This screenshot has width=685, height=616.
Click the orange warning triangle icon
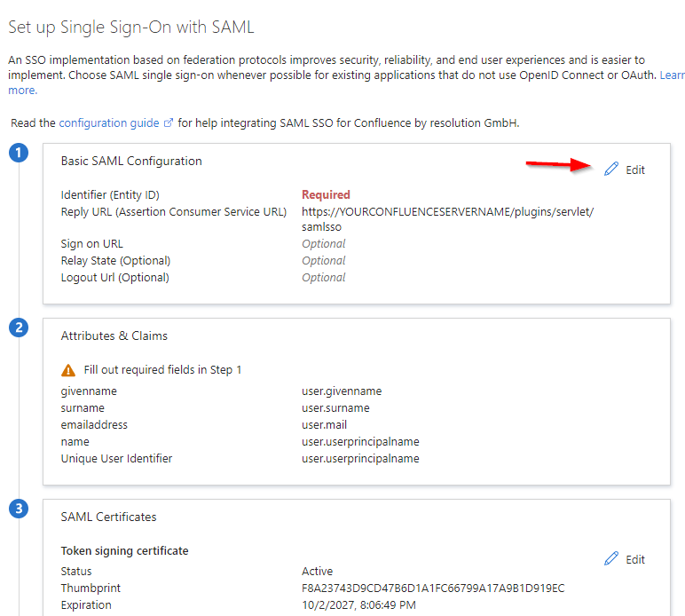(x=68, y=370)
